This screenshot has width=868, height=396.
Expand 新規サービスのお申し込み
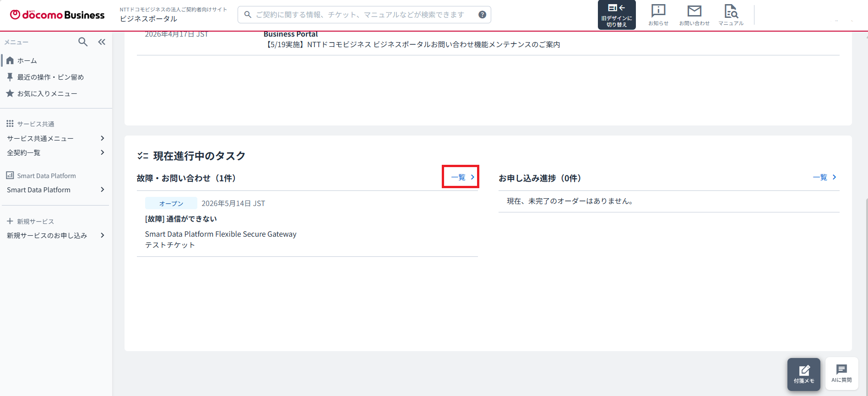pos(56,235)
